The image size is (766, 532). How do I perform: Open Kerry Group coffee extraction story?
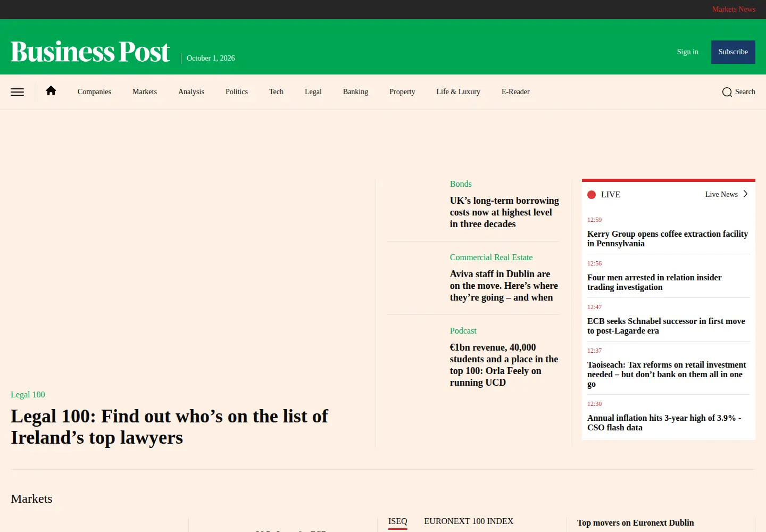(668, 239)
